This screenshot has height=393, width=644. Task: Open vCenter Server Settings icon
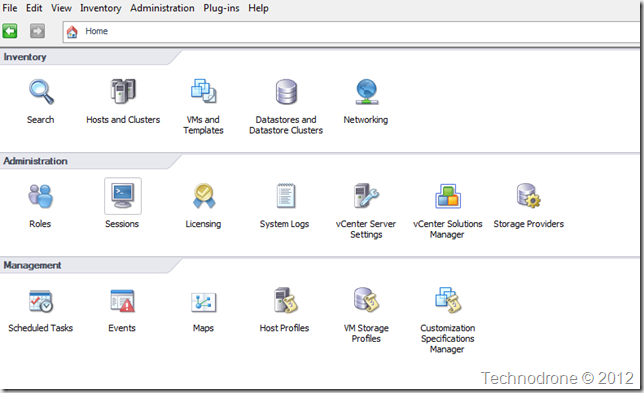click(x=366, y=195)
